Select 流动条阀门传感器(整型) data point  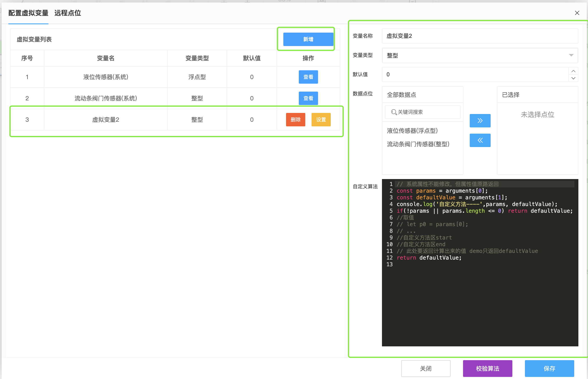click(418, 144)
